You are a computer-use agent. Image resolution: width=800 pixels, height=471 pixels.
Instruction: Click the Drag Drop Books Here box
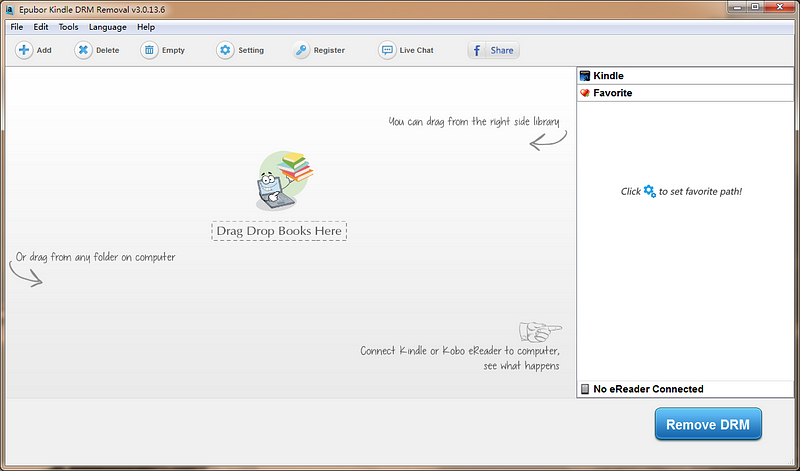tap(279, 231)
